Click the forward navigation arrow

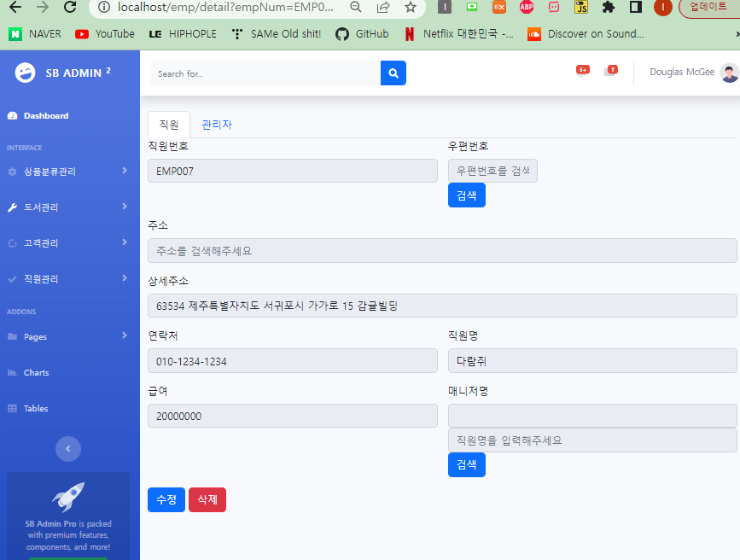coord(43,7)
